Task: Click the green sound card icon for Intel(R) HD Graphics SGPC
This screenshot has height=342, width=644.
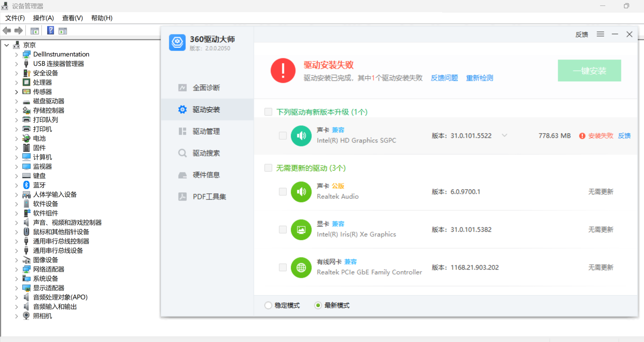Action: tap(301, 136)
